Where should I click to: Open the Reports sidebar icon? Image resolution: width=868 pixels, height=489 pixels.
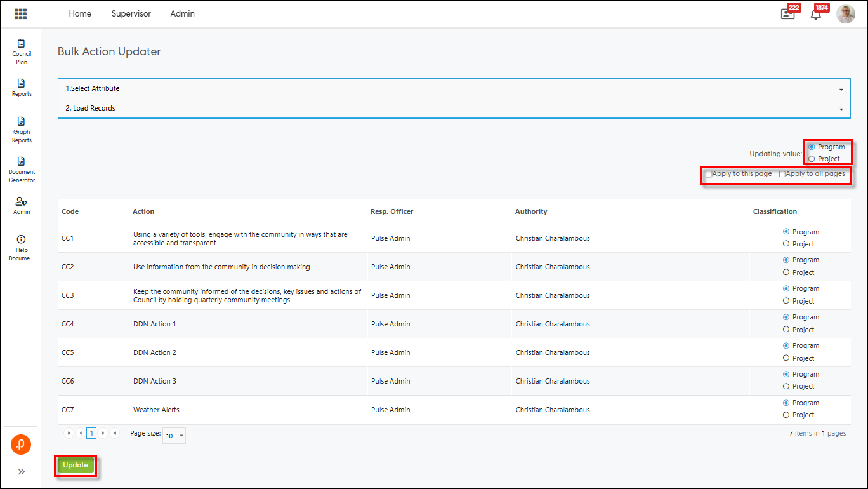coord(22,87)
